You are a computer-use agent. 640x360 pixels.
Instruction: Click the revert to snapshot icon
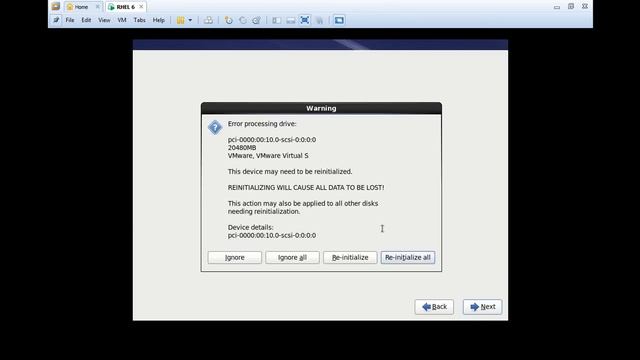[x=243, y=20]
